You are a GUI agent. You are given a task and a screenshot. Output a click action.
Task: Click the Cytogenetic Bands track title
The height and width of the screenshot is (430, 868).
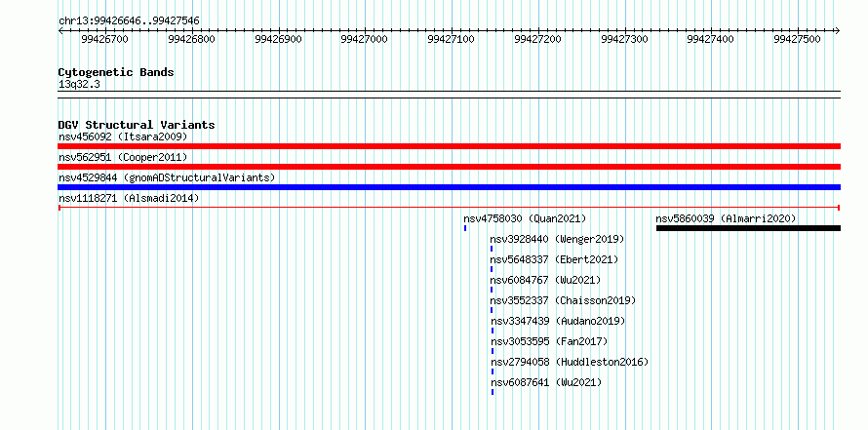coord(116,72)
